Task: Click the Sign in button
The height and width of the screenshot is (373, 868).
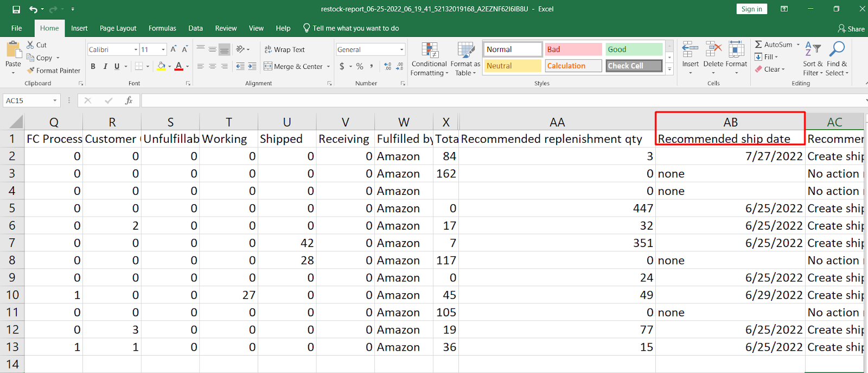Action: (x=751, y=9)
